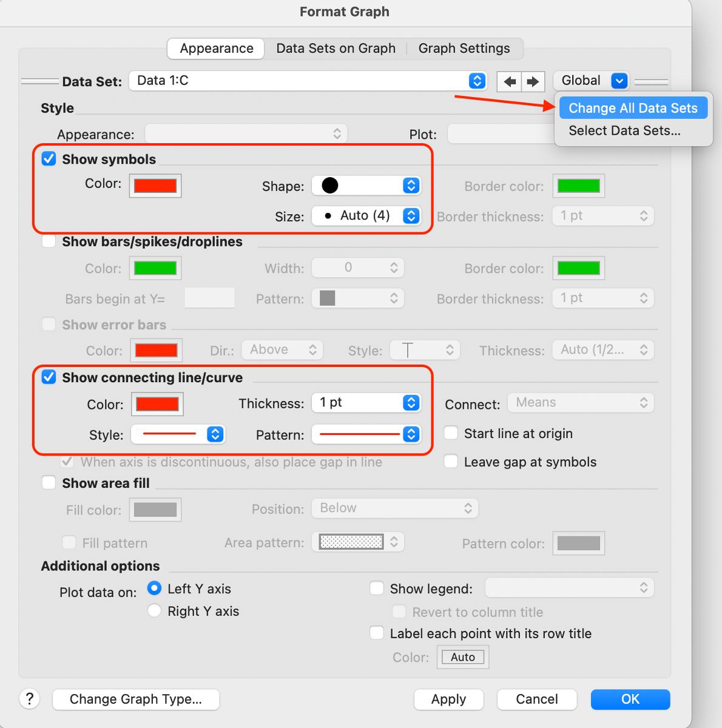This screenshot has width=722, height=728.
Task: Open the connecting line Style picker
Action: click(178, 434)
